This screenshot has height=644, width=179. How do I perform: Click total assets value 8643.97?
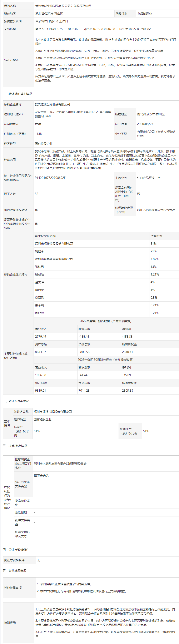tap(40, 352)
